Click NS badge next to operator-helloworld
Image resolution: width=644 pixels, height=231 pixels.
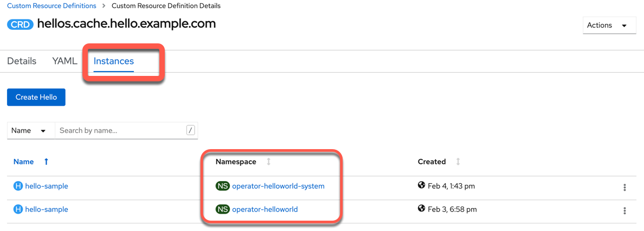coord(223,210)
